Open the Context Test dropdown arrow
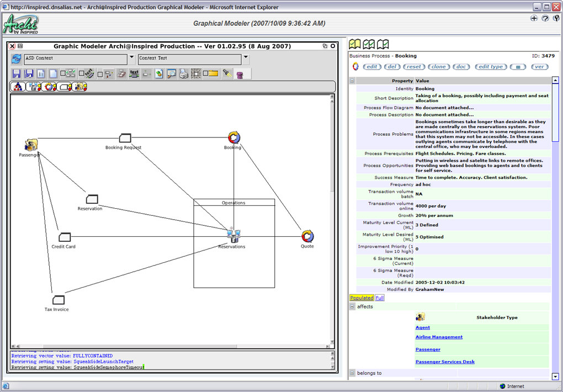 tap(246, 57)
